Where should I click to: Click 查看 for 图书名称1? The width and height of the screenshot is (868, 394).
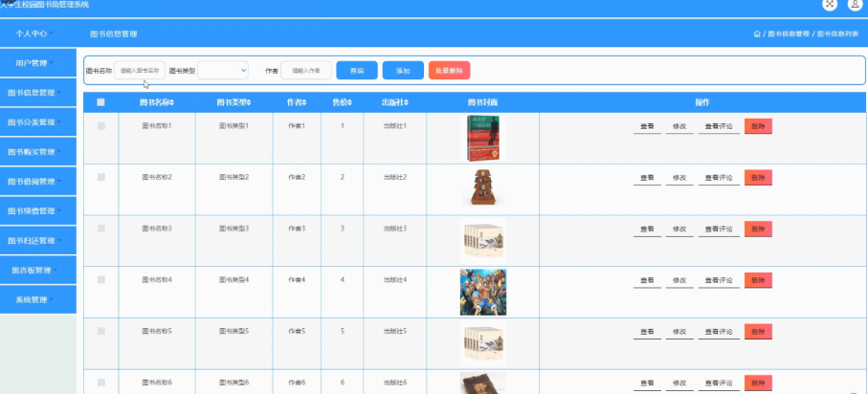point(647,127)
